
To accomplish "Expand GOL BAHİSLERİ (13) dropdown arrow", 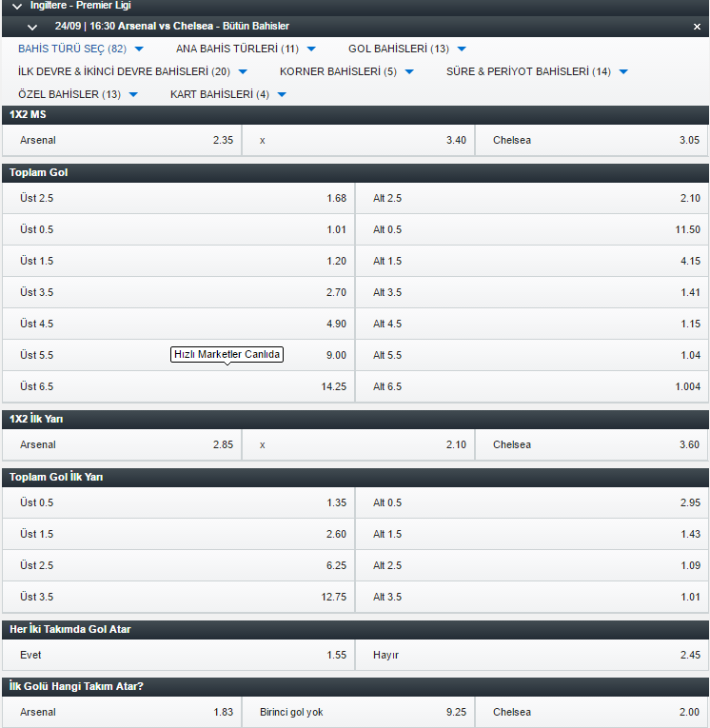I will click(462, 49).
